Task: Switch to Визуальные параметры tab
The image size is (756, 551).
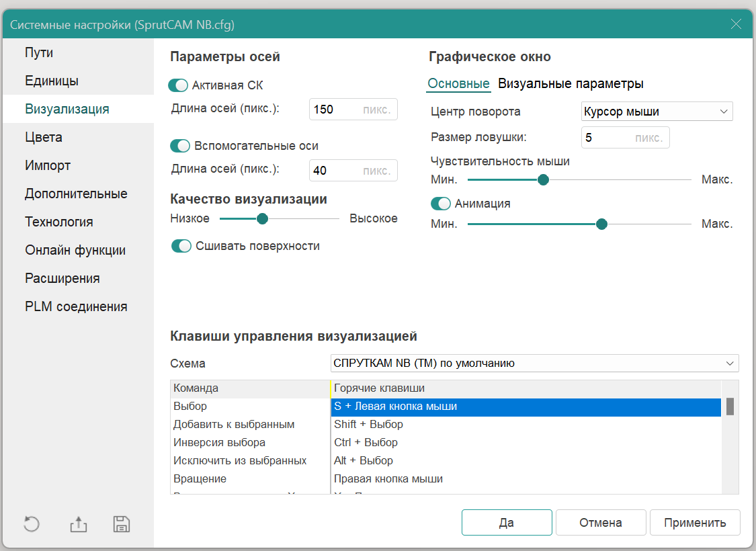Action: pos(571,84)
